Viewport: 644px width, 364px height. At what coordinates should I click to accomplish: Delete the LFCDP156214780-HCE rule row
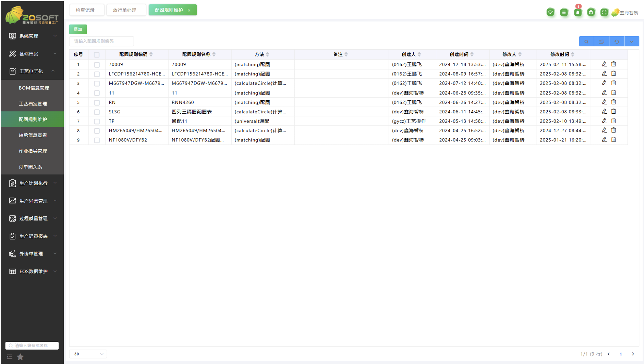614,74
